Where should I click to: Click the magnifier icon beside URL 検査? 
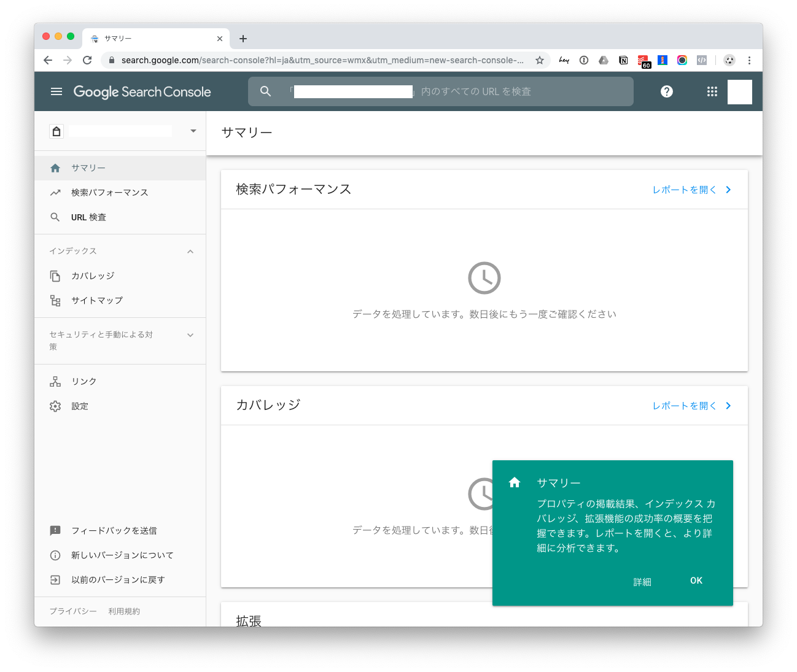click(x=55, y=217)
